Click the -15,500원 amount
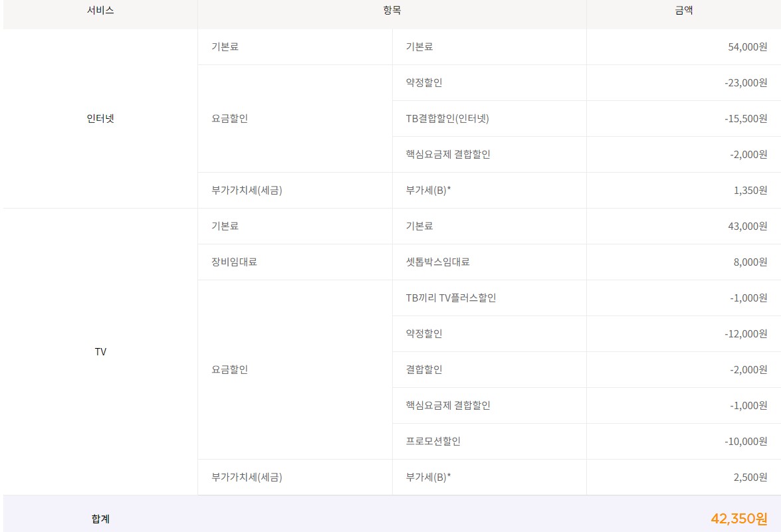The width and height of the screenshot is (781, 532). (x=746, y=119)
